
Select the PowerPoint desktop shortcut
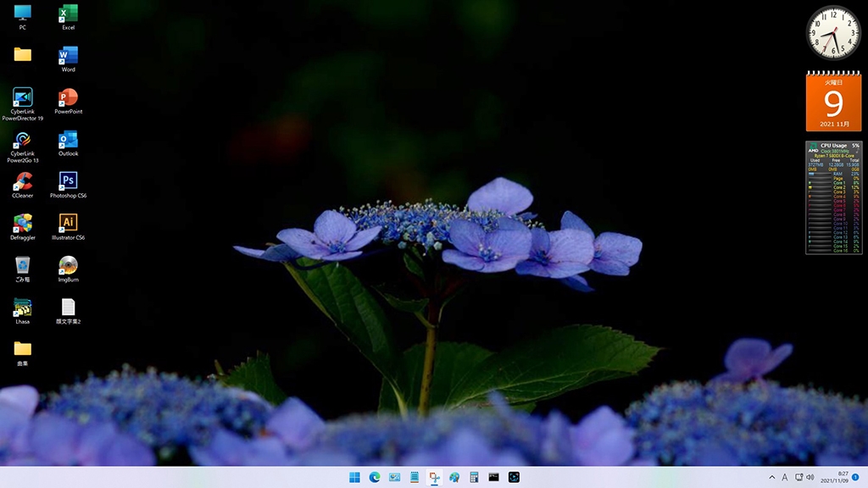(68, 102)
